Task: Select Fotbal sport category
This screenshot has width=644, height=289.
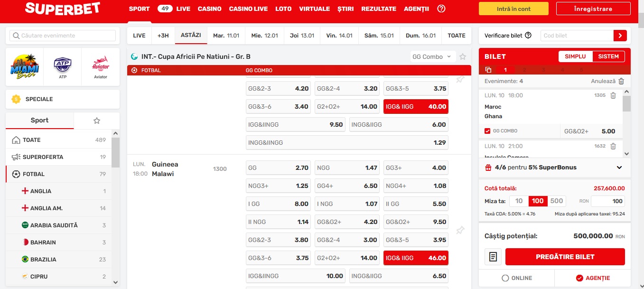Action: [59, 174]
